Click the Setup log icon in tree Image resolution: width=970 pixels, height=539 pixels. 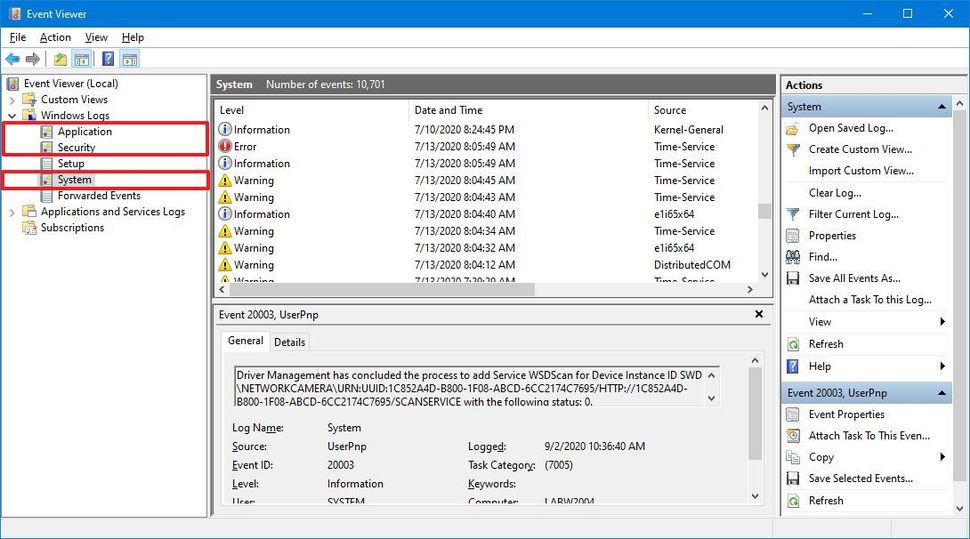(47, 164)
